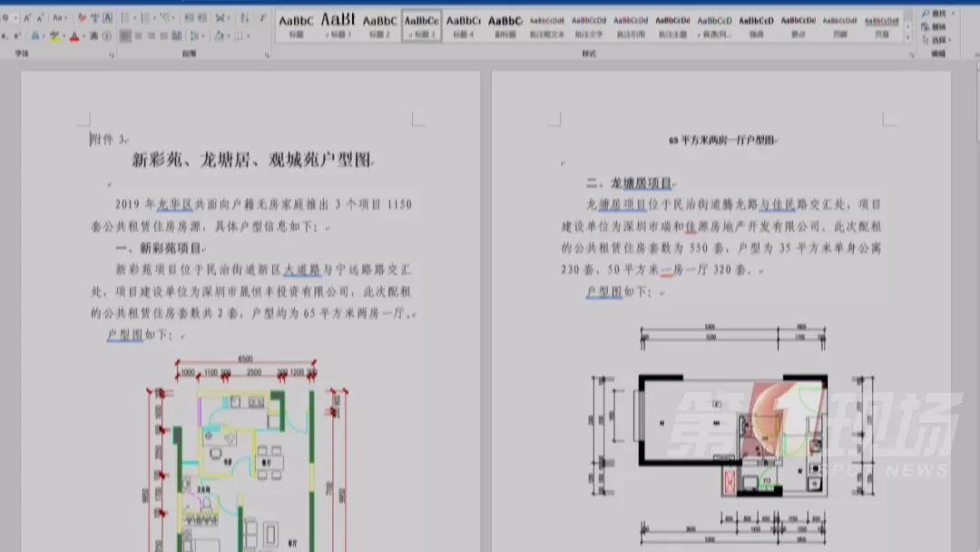This screenshot has height=552, width=980.
Task: Click the sort icon in paragraph group
Action: (x=245, y=18)
